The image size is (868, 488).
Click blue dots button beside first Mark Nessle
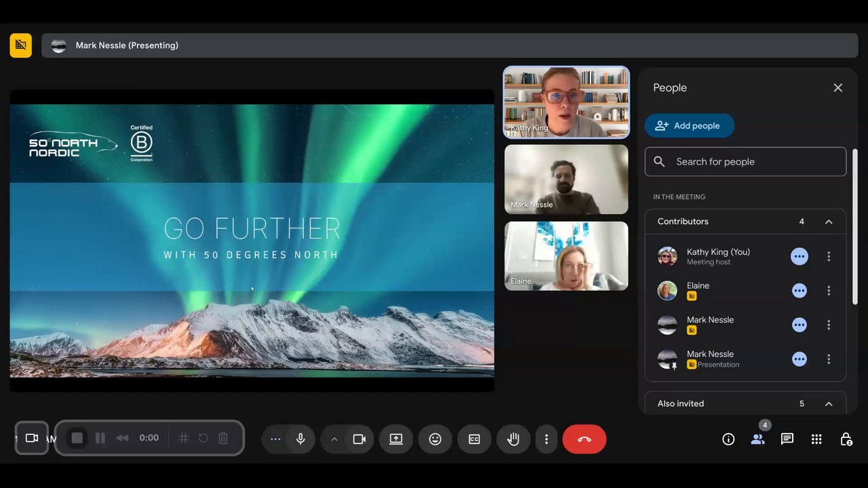(x=800, y=325)
